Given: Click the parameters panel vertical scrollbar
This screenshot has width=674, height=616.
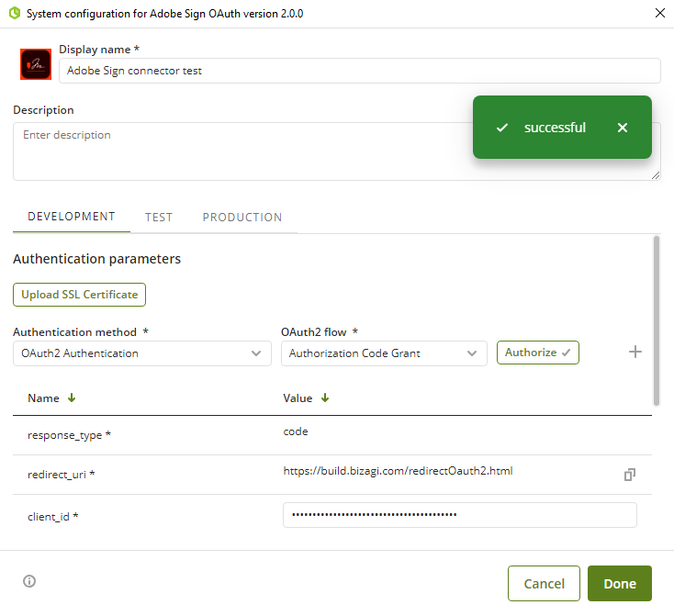Looking at the screenshot, I should pos(656,320).
